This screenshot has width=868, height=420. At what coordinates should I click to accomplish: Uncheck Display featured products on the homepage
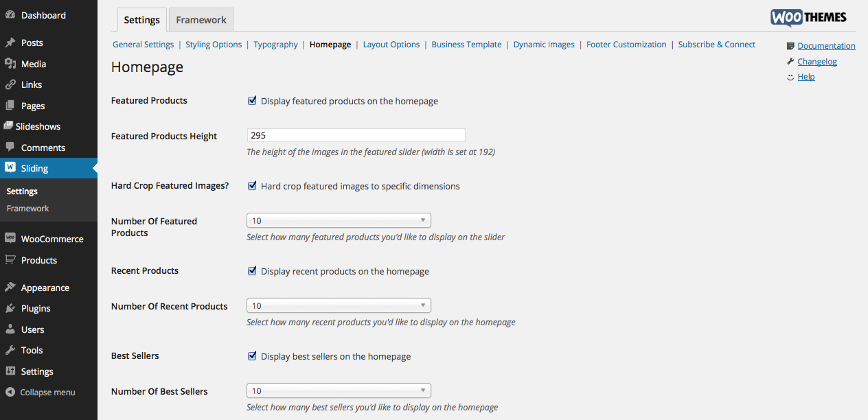pyautogui.click(x=252, y=101)
